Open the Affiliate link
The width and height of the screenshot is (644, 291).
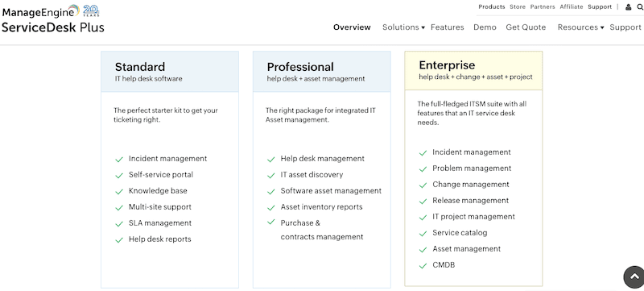[572, 6]
